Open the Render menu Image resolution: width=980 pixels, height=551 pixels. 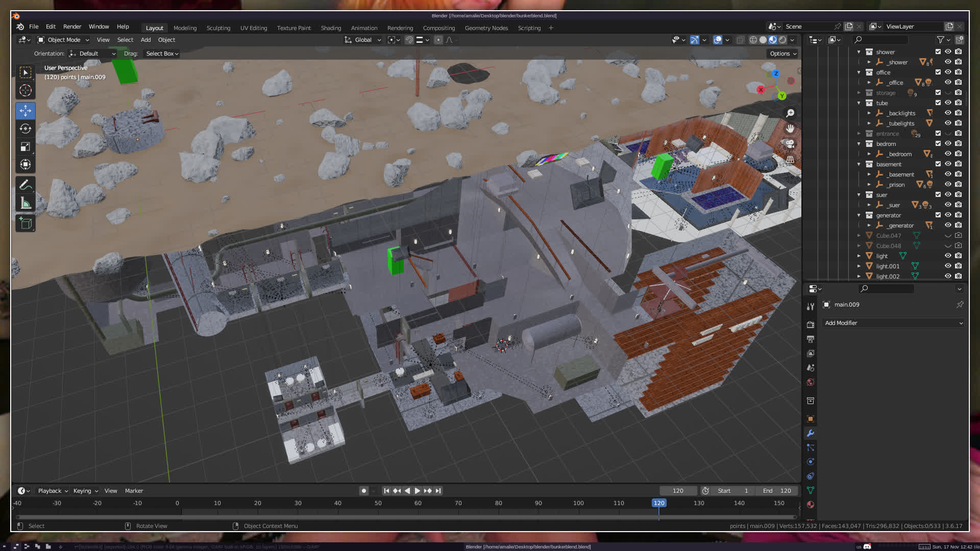(x=72, y=27)
